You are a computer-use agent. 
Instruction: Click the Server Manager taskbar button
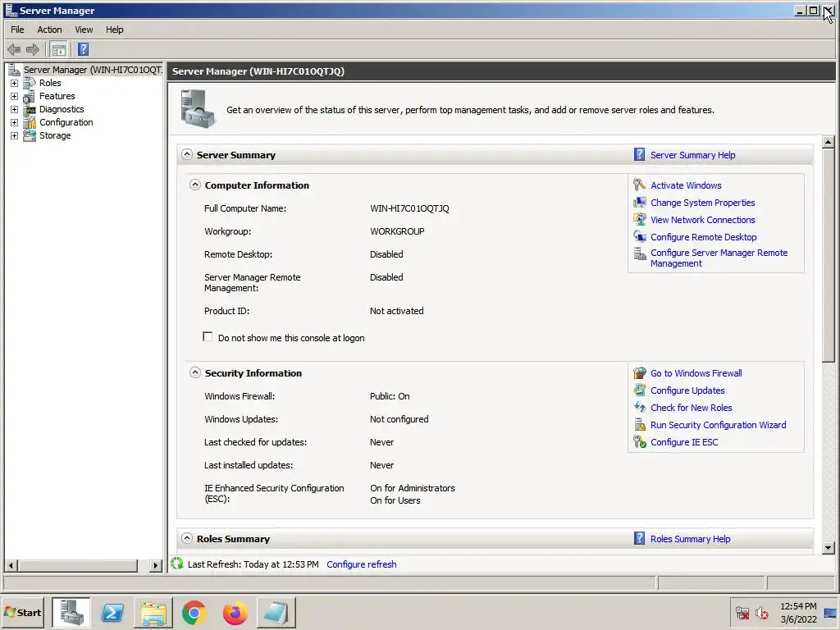pyautogui.click(x=71, y=612)
